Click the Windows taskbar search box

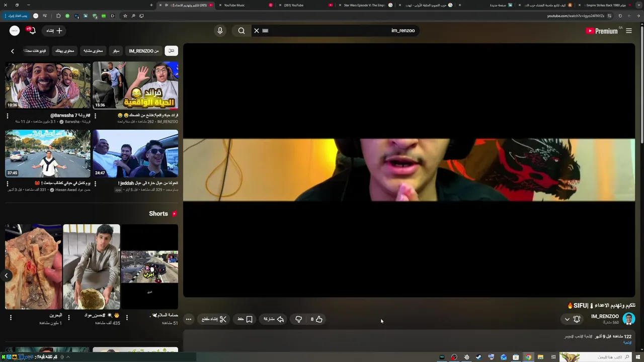tap(596, 357)
